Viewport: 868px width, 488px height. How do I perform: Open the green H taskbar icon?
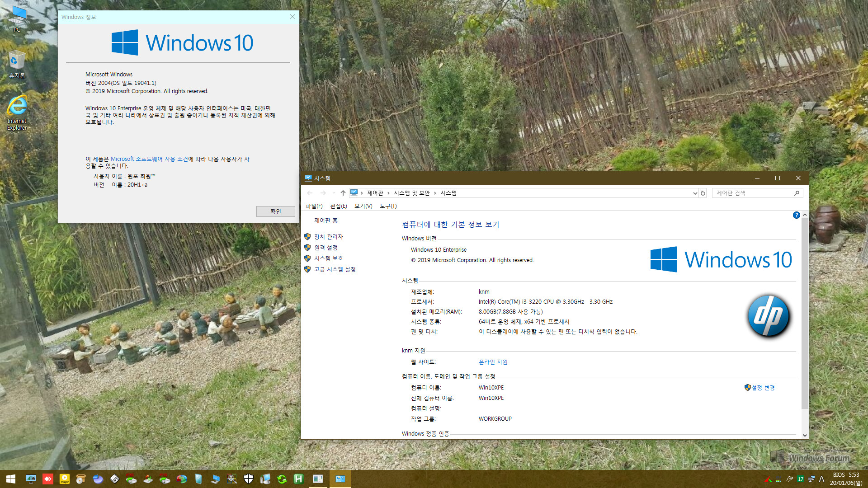click(x=299, y=479)
